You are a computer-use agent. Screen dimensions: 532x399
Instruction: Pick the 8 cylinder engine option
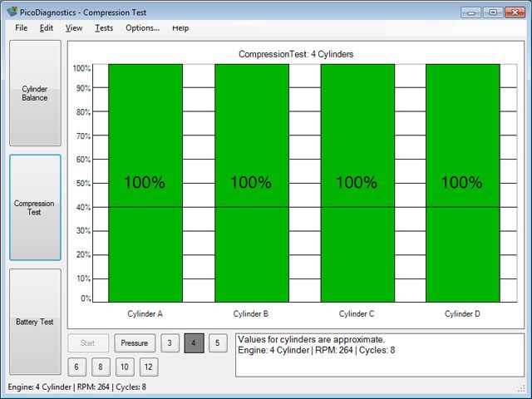[x=100, y=367]
